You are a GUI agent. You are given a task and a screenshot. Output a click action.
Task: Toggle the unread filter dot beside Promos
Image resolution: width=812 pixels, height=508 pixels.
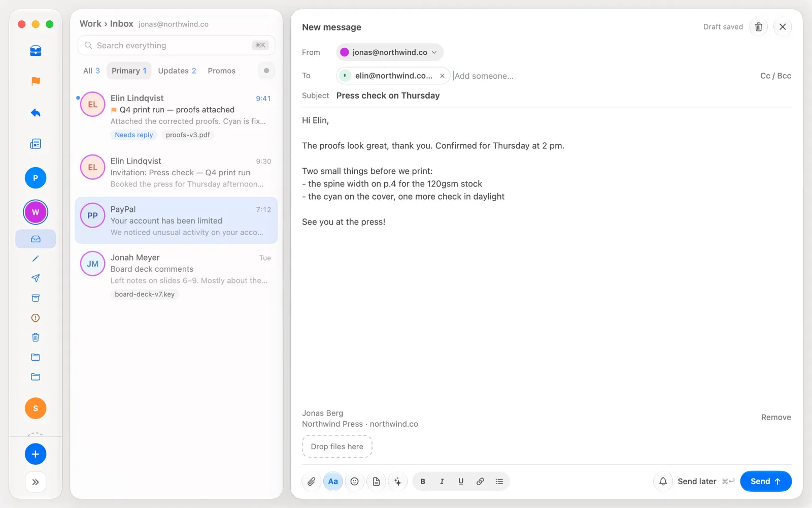click(x=266, y=71)
